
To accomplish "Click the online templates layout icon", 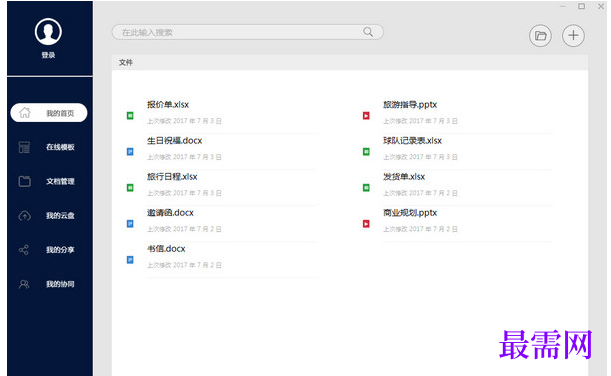I will (24, 147).
